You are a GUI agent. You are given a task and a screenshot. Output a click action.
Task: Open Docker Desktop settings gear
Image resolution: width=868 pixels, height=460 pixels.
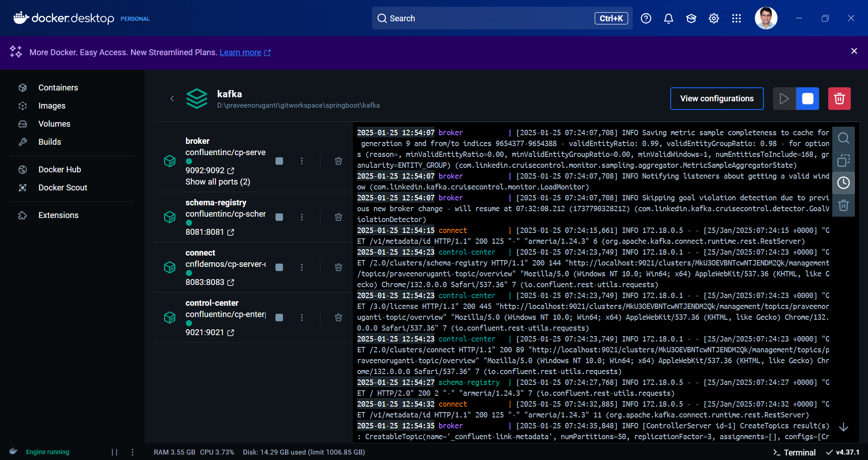point(714,19)
